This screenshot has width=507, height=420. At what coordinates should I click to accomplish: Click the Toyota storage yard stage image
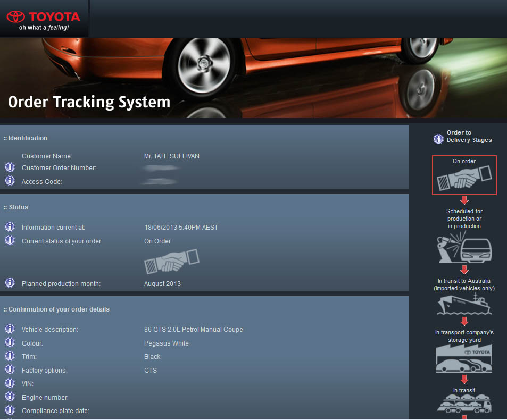pos(464,357)
